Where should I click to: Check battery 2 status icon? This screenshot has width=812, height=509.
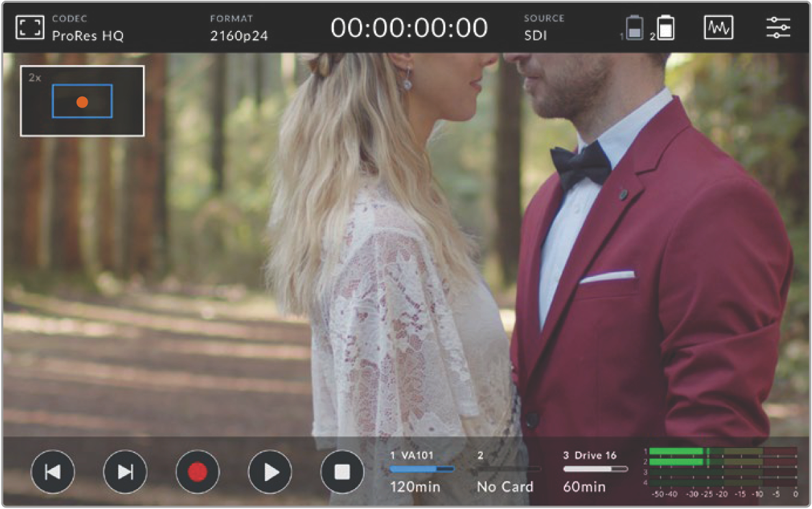[665, 29]
